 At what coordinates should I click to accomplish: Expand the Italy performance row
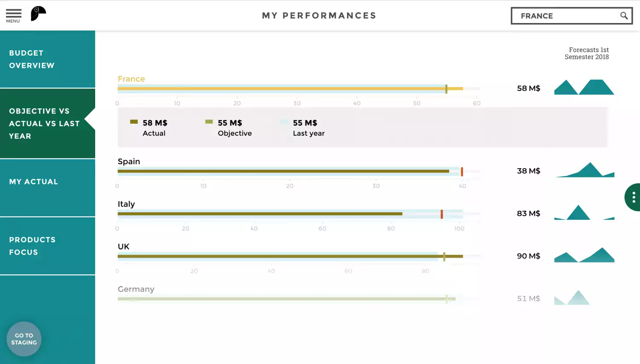pyautogui.click(x=126, y=204)
